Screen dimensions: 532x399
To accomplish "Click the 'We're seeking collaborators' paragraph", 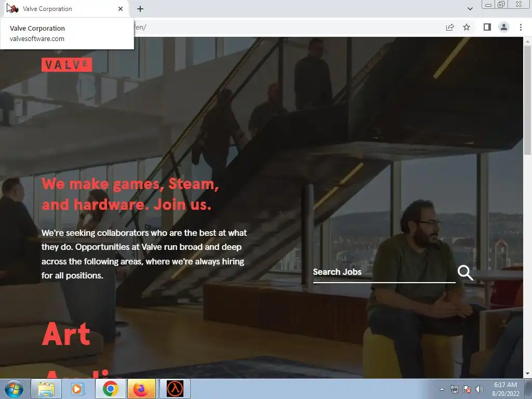I will point(144,254).
